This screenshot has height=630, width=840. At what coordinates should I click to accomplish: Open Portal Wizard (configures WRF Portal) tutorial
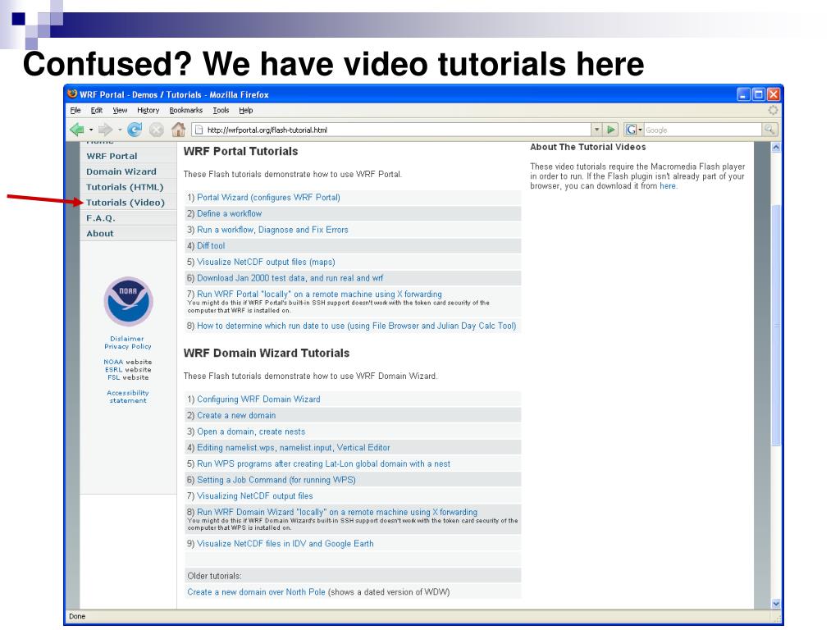coord(268,197)
